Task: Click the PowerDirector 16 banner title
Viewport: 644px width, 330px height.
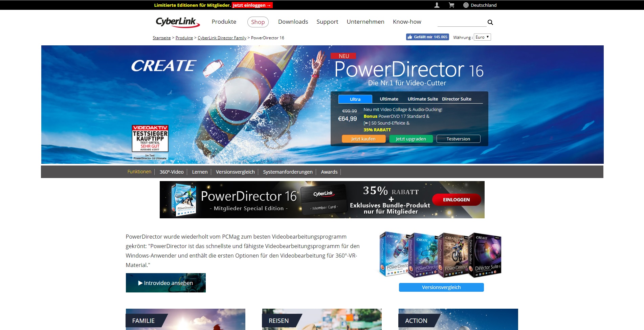Action: pos(409,69)
